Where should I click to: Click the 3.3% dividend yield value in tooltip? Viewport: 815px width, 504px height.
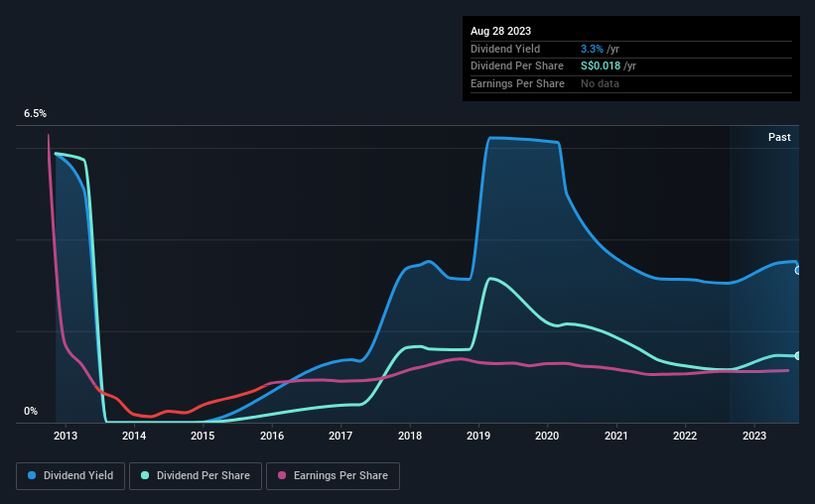[x=592, y=49]
